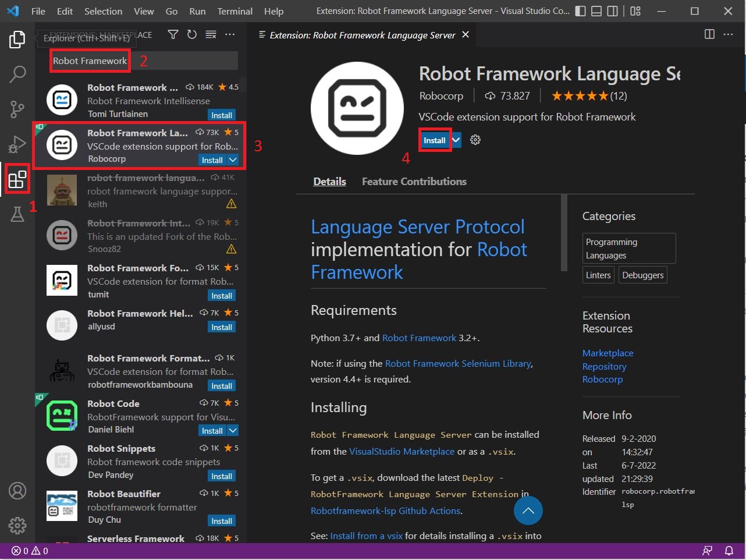Select the Programming Languages category

(629, 249)
